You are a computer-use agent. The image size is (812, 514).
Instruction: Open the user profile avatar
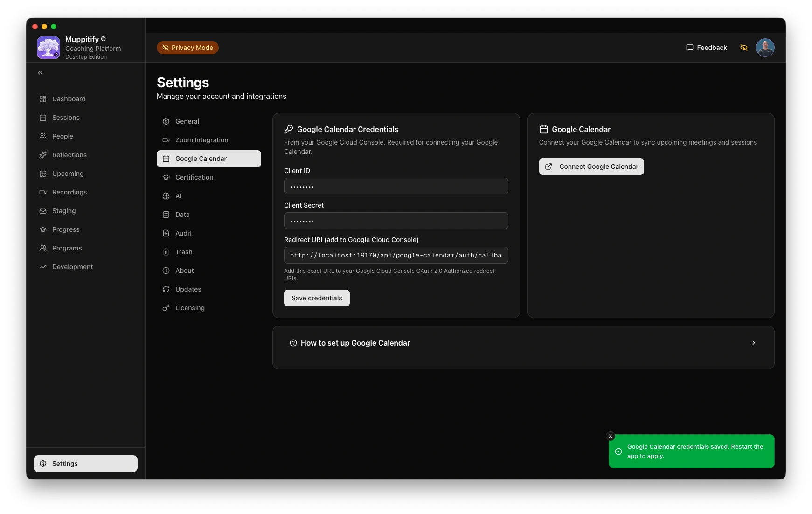click(x=765, y=48)
